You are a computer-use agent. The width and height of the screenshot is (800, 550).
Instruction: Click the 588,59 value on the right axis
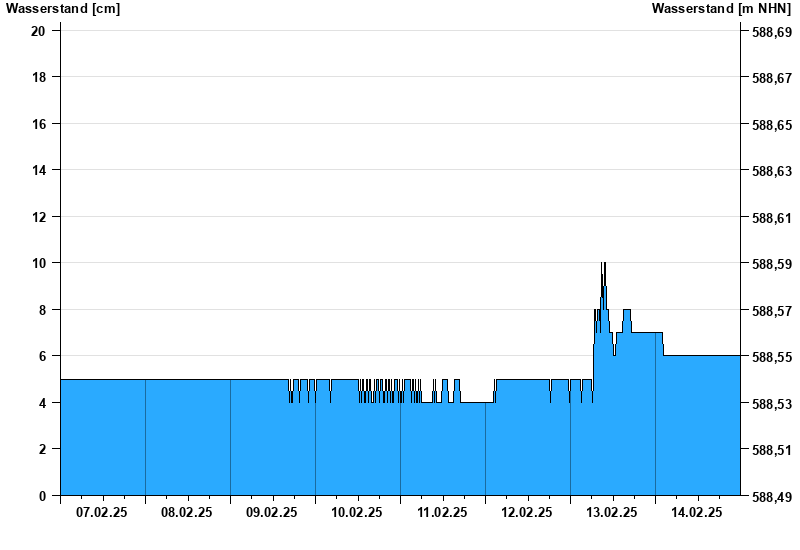771,264
